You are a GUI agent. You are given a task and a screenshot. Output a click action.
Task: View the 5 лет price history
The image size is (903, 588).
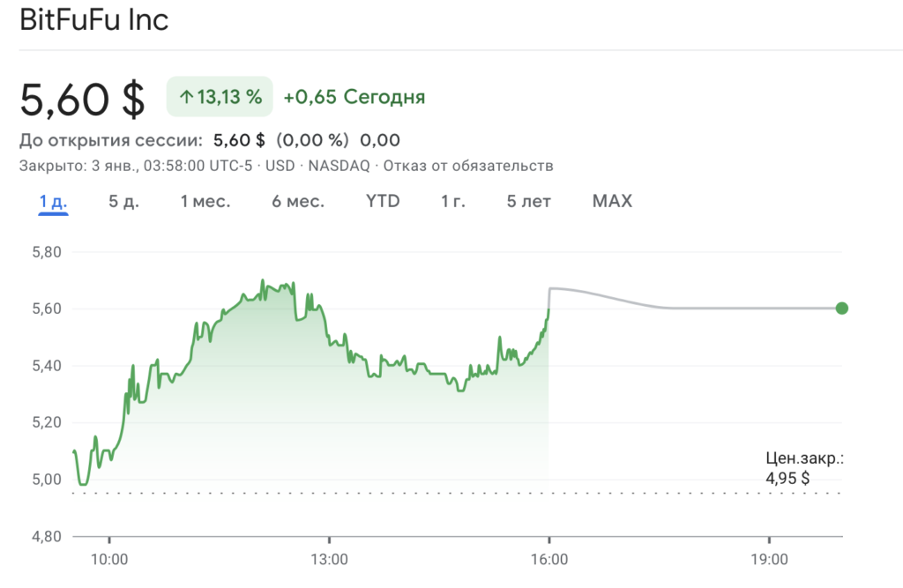pyautogui.click(x=529, y=201)
